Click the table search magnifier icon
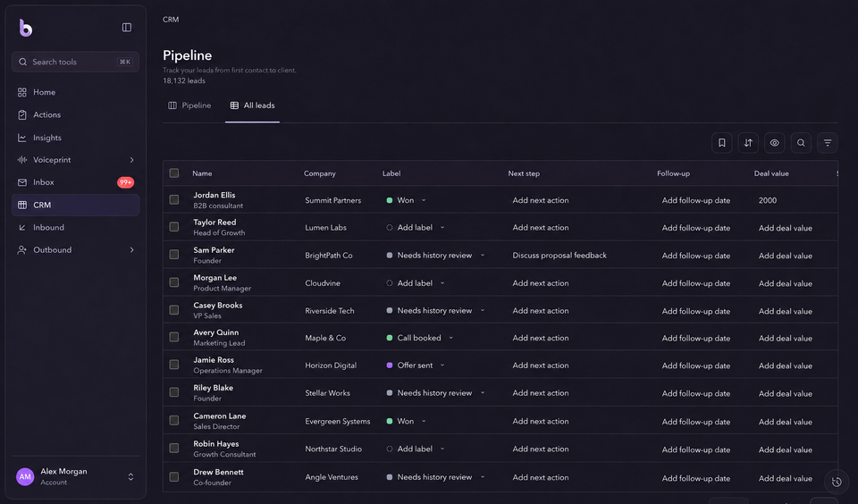The width and height of the screenshot is (858, 504). [801, 143]
